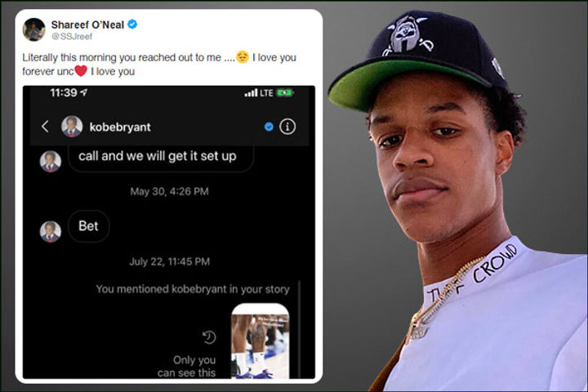Tap the charging battery status icon
This screenshot has width=588, height=392.
coord(285,92)
